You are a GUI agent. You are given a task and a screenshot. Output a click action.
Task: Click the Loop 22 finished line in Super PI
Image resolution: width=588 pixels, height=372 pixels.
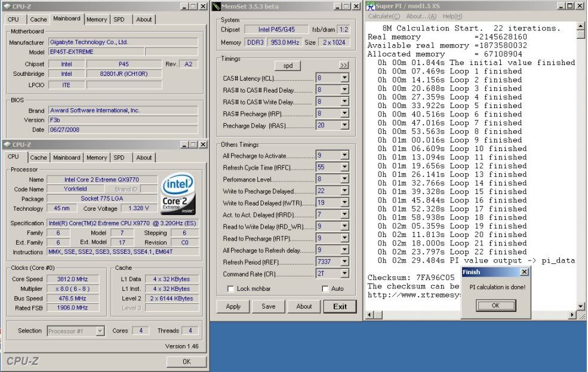(452, 252)
